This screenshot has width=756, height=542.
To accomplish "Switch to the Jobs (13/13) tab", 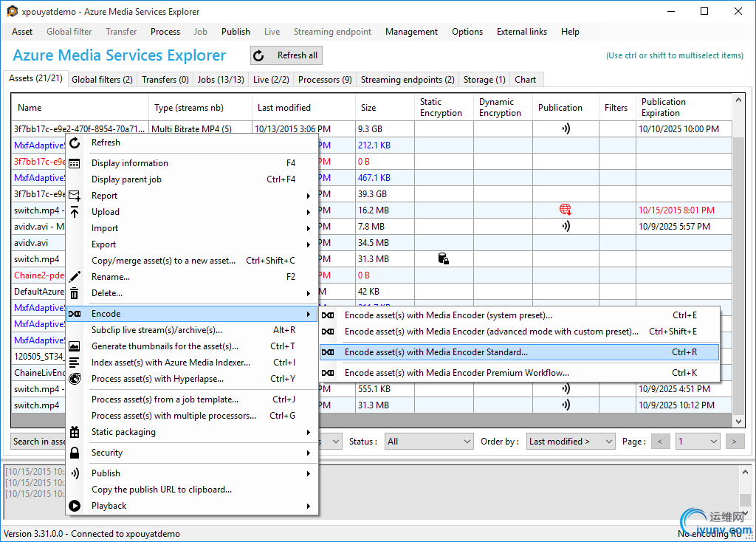I will pos(221,80).
